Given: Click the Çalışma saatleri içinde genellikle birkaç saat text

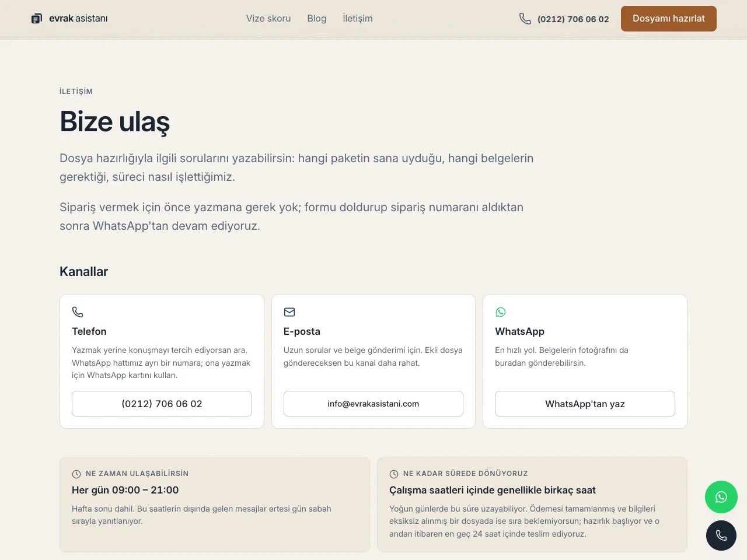Looking at the screenshot, I should pyautogui.click(x=493, y=490).
